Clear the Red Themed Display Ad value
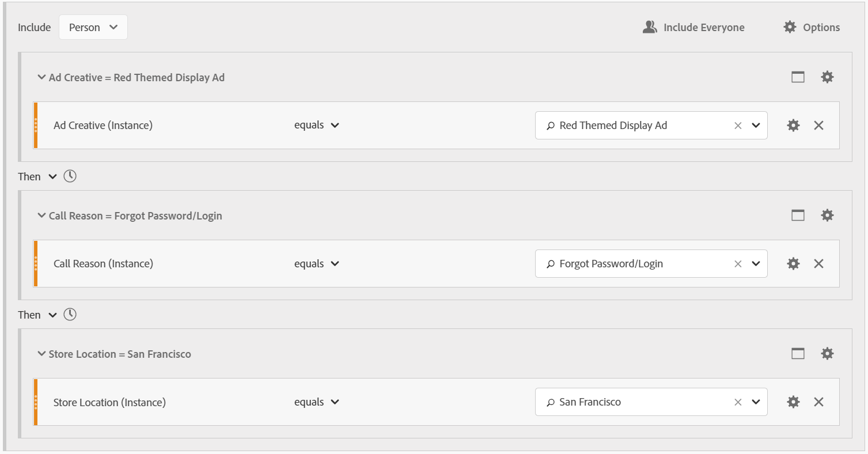The image size is (868, 454). coord(737,126)
